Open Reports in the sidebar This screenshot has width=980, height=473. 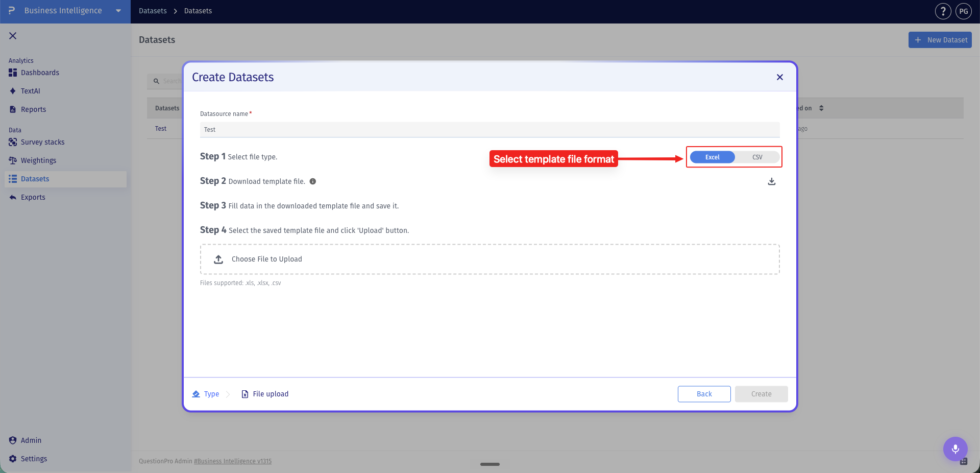tap(33, 109)
